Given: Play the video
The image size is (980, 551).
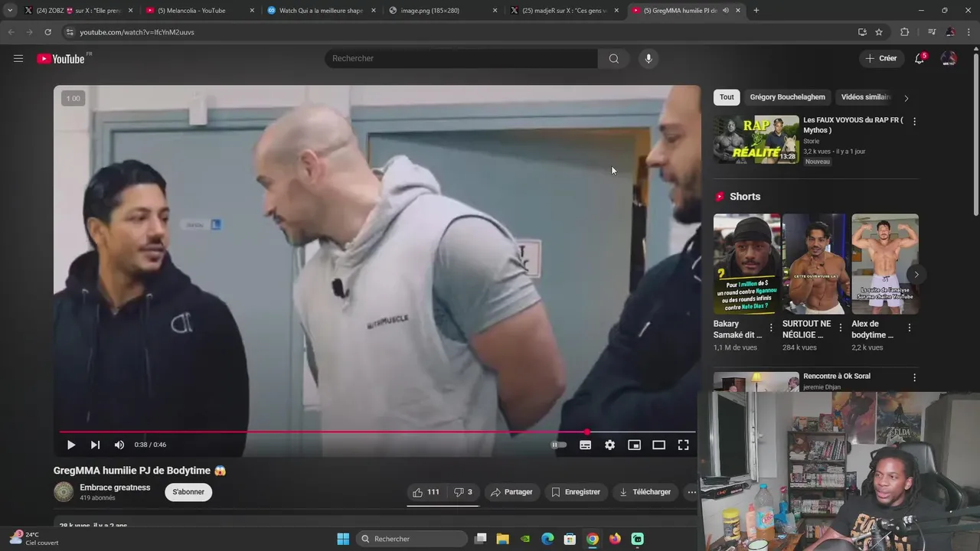Looking at the screenshot, I should [70, 445].
